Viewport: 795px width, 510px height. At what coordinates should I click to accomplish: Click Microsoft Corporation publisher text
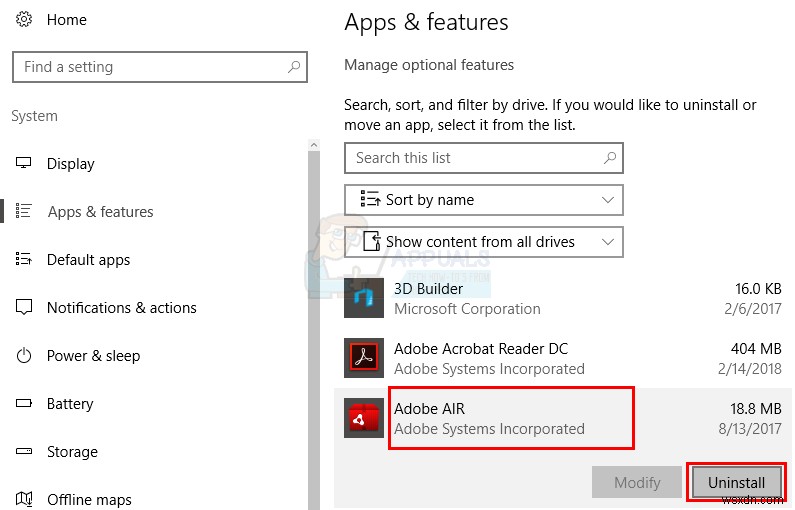coord(467,309)
